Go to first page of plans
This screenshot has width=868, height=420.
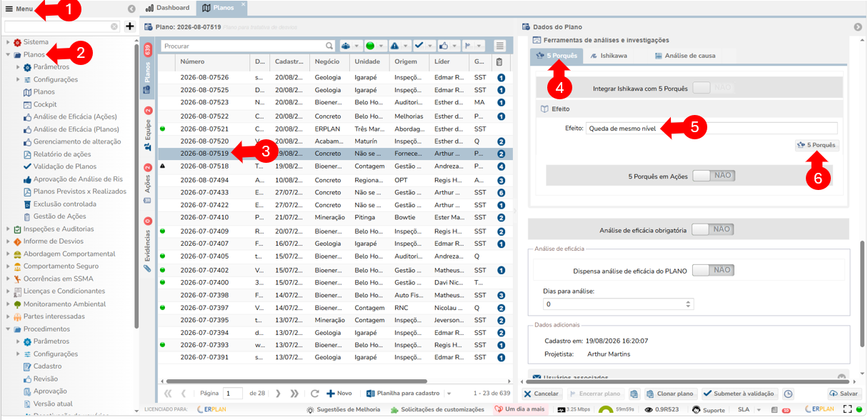[169, 394]
